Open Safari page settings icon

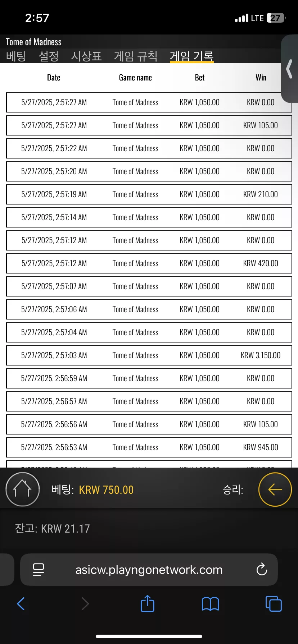(x=38, y=570)
